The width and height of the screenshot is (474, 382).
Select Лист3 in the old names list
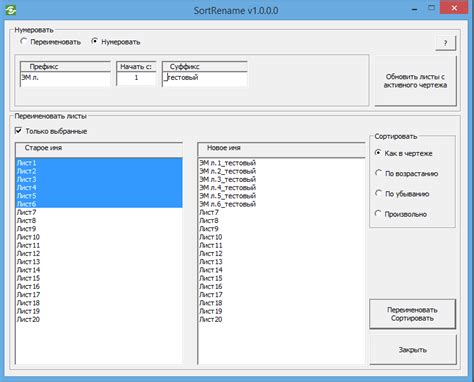[x=99, y=179]
